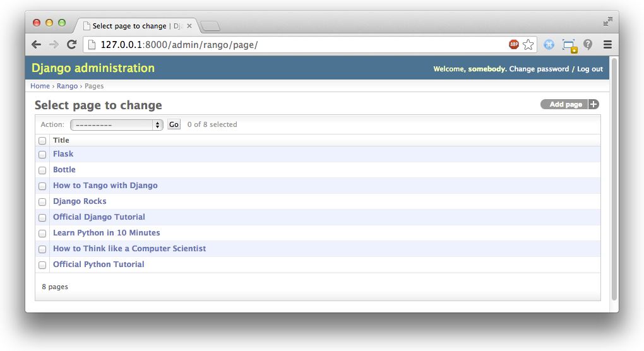Tick the Learn Python in 10 Minutes checkbox
Viewport: 644px width, 351px height.
click(x=42, y=233)
